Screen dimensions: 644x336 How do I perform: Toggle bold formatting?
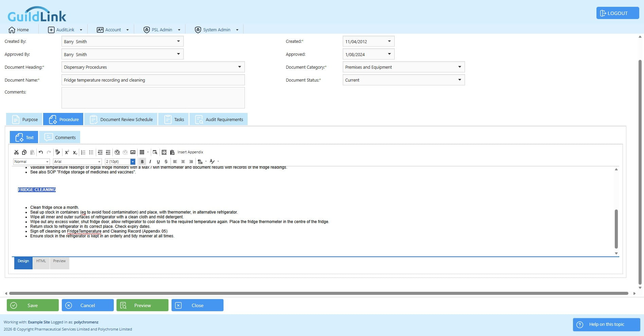tap(142, 162)
